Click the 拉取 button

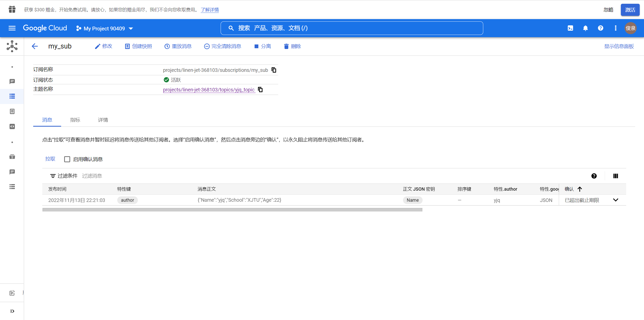point(50,159)
